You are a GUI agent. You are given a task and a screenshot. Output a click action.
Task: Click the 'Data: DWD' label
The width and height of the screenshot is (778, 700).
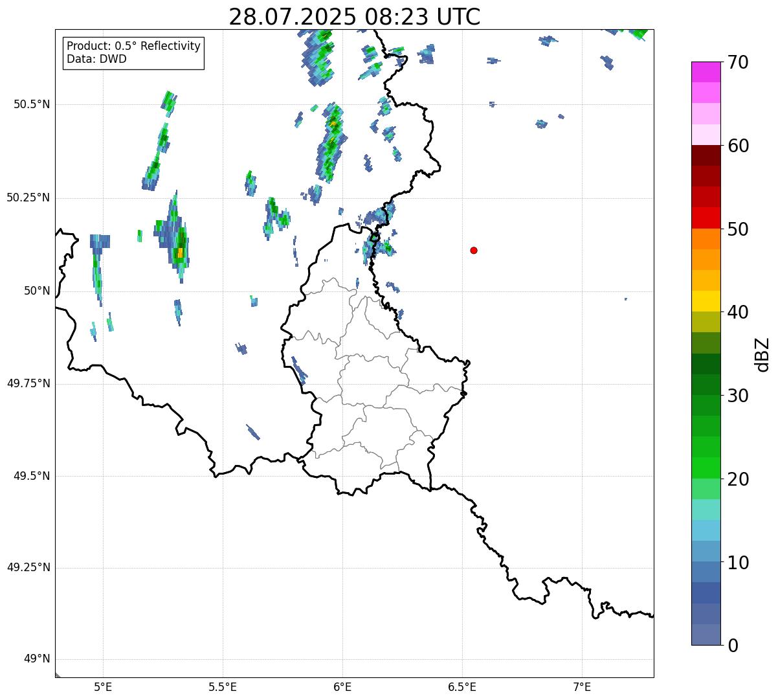tap(96, 59)
